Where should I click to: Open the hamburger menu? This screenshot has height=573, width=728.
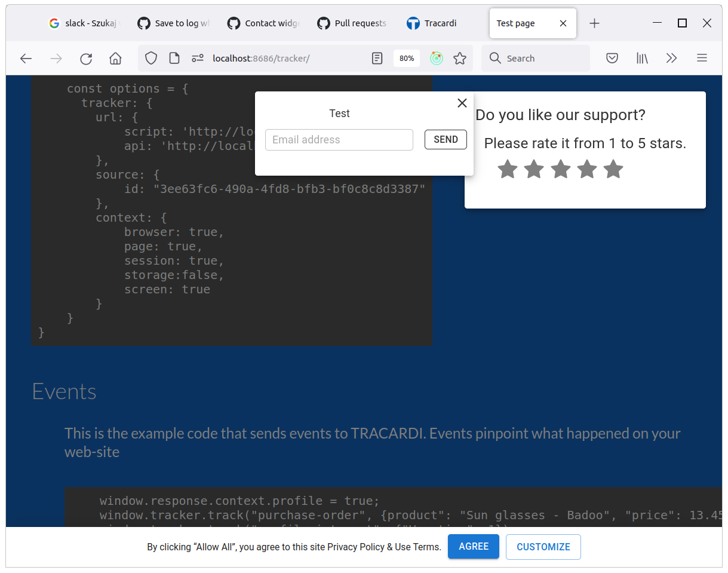(x=702, y=58)
